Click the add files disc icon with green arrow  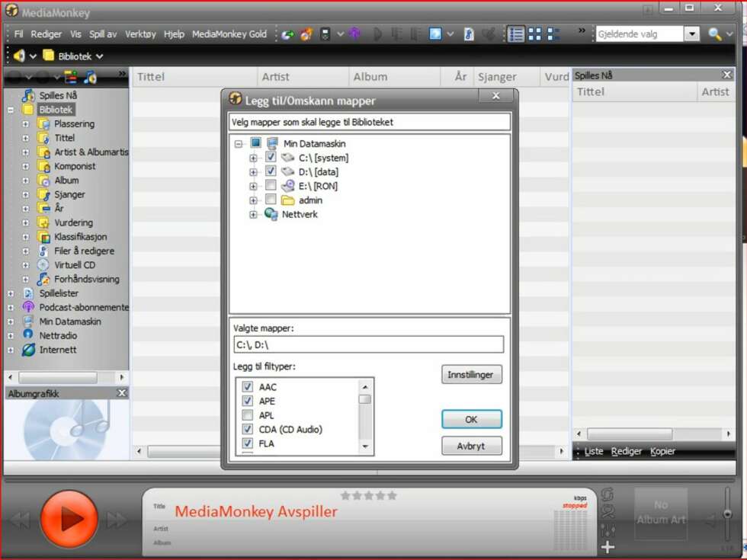(x=287, y=34)
